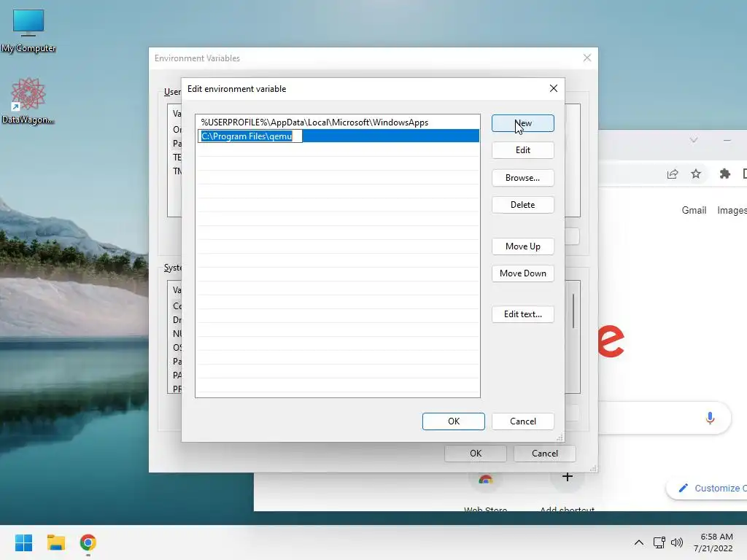This screenshot has width=747, height=560.
Task: Close the Edit environment variable dialog
Action: pos(553,88)
